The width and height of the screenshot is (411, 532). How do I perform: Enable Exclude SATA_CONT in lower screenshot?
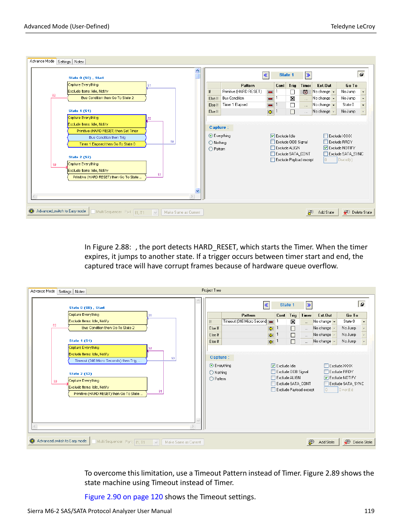click(273, 383)
